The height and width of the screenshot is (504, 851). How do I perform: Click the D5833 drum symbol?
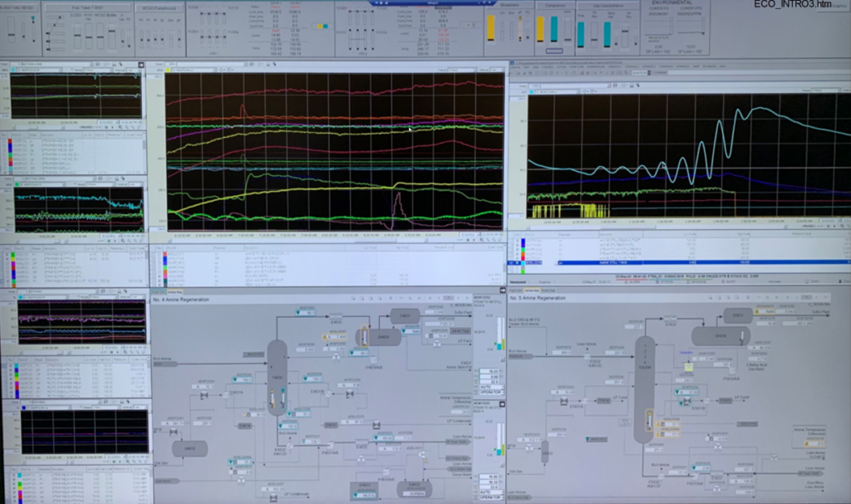725,400
